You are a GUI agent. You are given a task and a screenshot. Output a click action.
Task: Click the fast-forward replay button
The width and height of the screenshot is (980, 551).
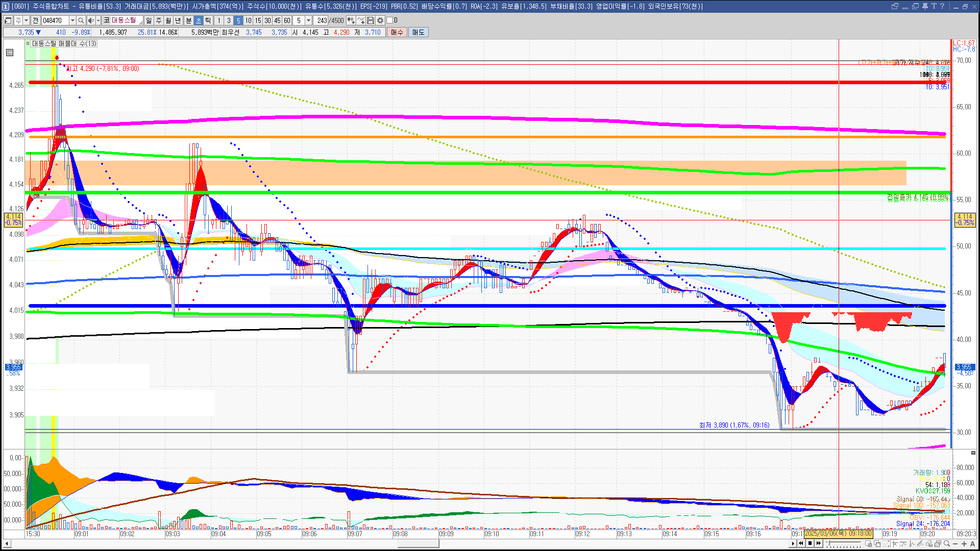[x=819, y=543]
